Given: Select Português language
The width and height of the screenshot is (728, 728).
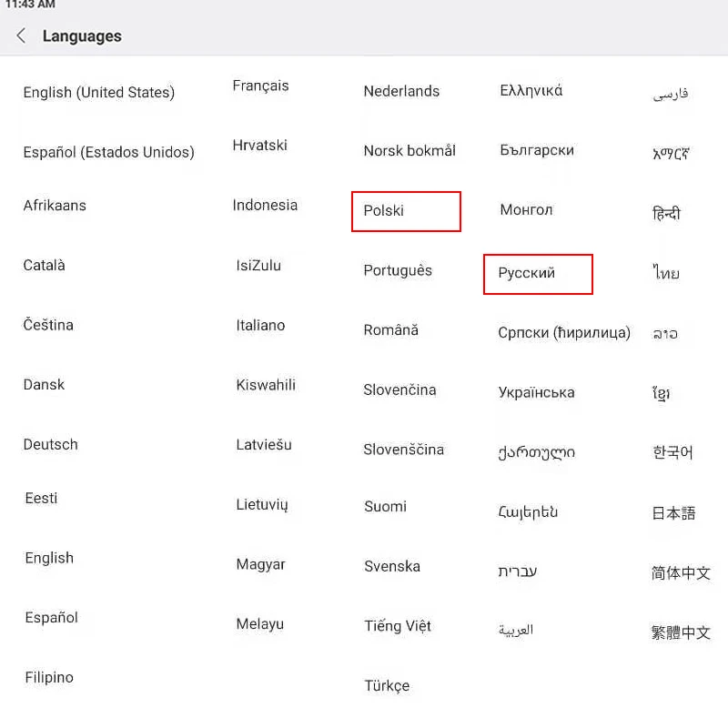Looking at the screenshot, I should (398, 270).
